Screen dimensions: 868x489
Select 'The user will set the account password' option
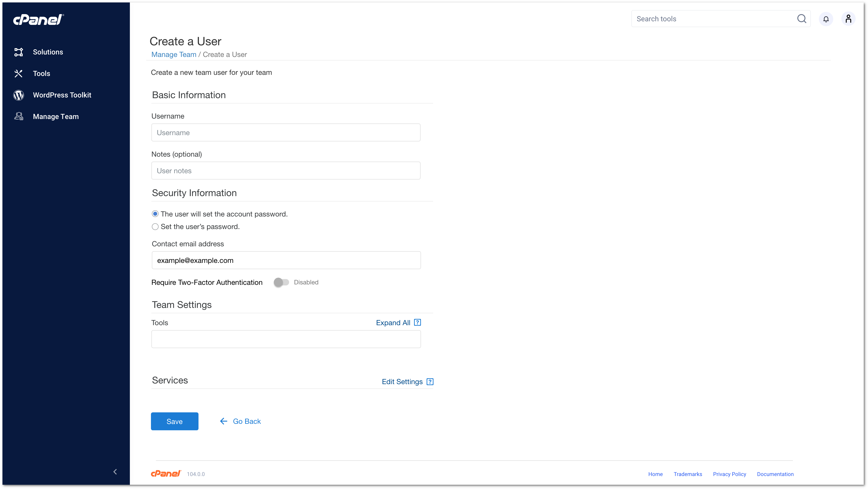click(155, 214)
